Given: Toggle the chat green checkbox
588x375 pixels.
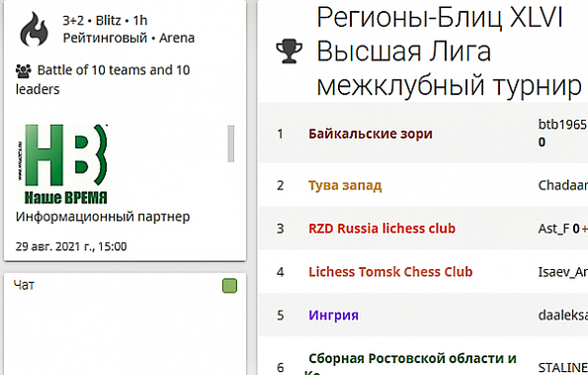Looking at the screenshot, I should [229, 286].
